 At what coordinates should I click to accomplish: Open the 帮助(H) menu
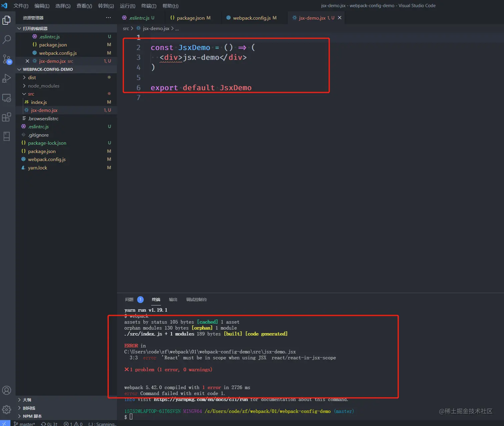point(170,6)
